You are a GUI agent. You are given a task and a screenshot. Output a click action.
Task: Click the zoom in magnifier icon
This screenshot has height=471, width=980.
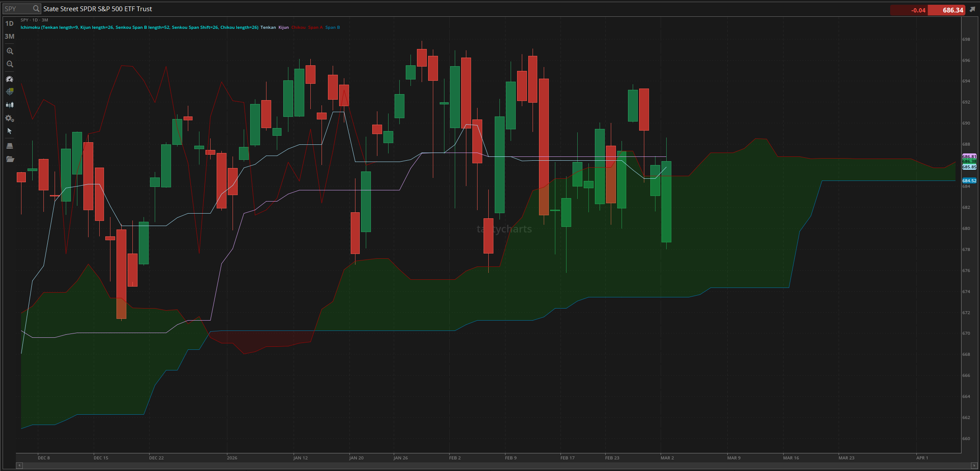[x=9, y=51]
